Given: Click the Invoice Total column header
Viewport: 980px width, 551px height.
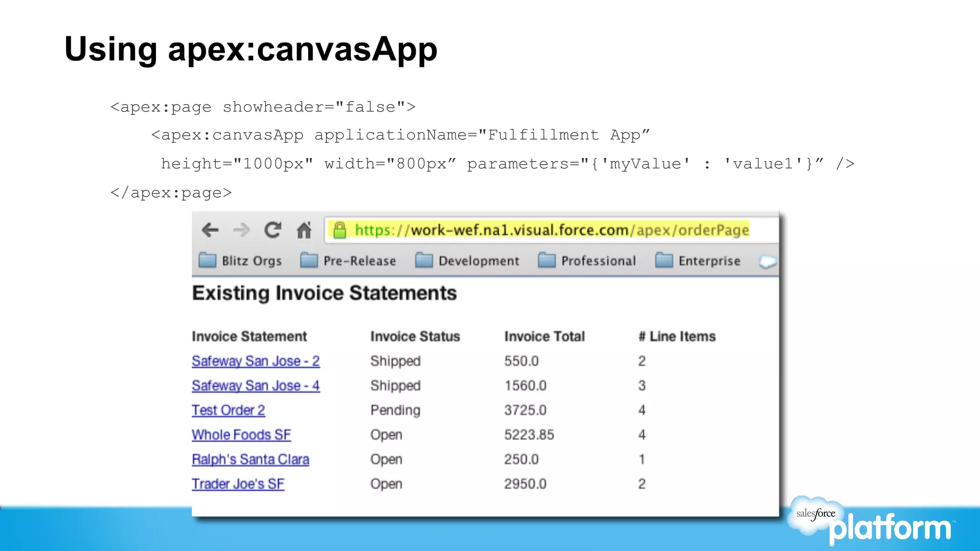Looking at the screenshot, I should point(544,336).
